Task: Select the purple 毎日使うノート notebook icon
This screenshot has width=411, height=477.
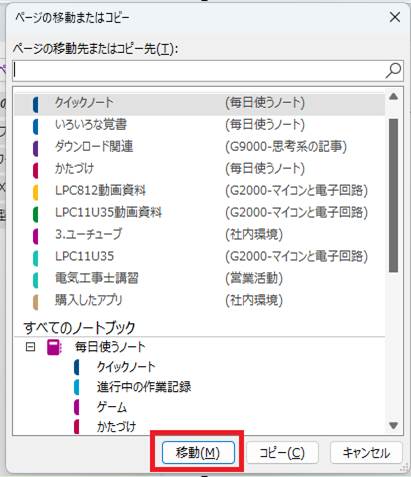Action: click(54, 347)
